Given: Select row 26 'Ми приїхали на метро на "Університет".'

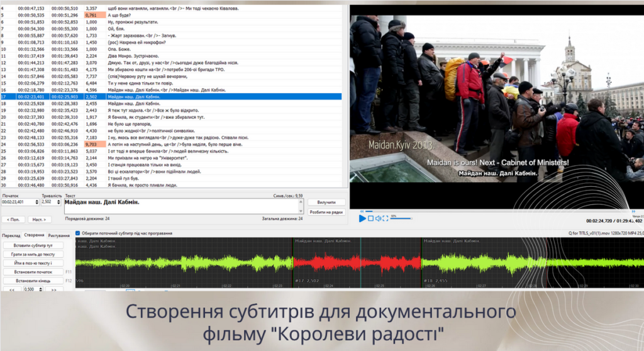Looking at the screenshot, I should click(x=171, y=158).
